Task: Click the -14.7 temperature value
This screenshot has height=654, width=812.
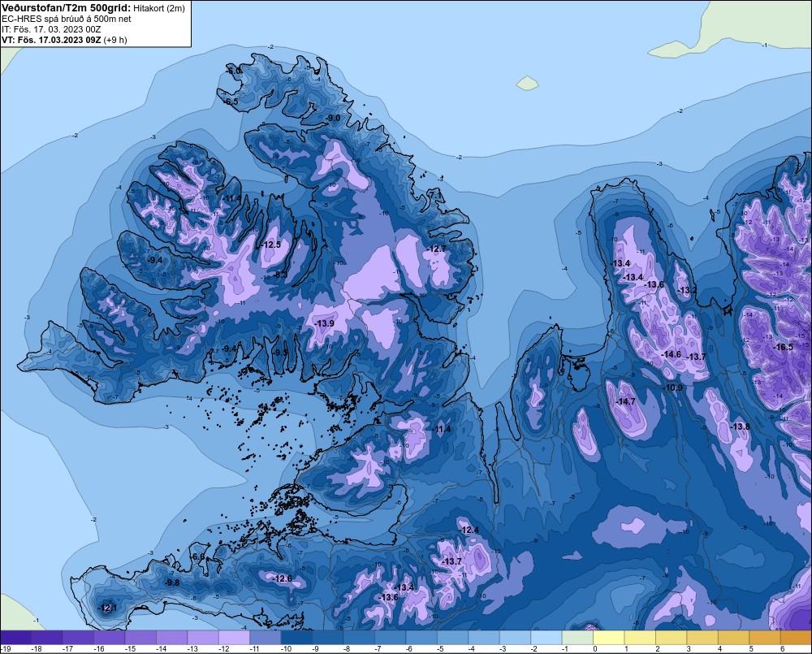Action: tap(625, 401)
